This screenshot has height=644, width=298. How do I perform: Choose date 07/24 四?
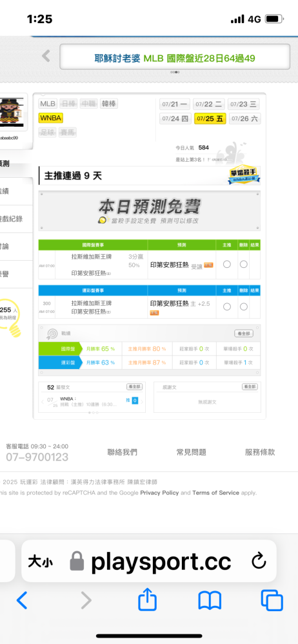(x=175, y=118)
